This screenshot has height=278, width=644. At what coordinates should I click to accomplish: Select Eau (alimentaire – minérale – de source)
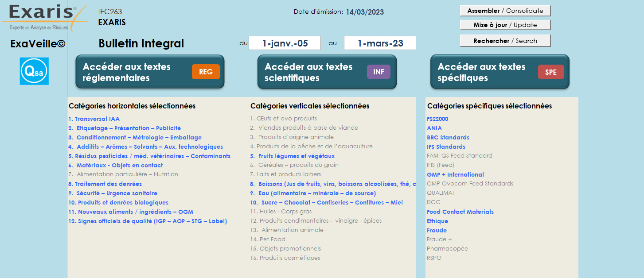(x=313, y=193)
